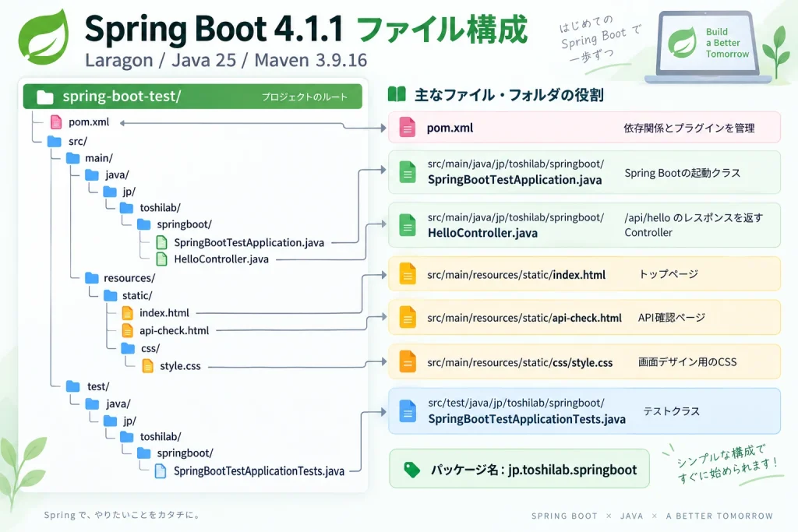
Task: Click the static/ folder icon
Action: click(x=111, y=295)
